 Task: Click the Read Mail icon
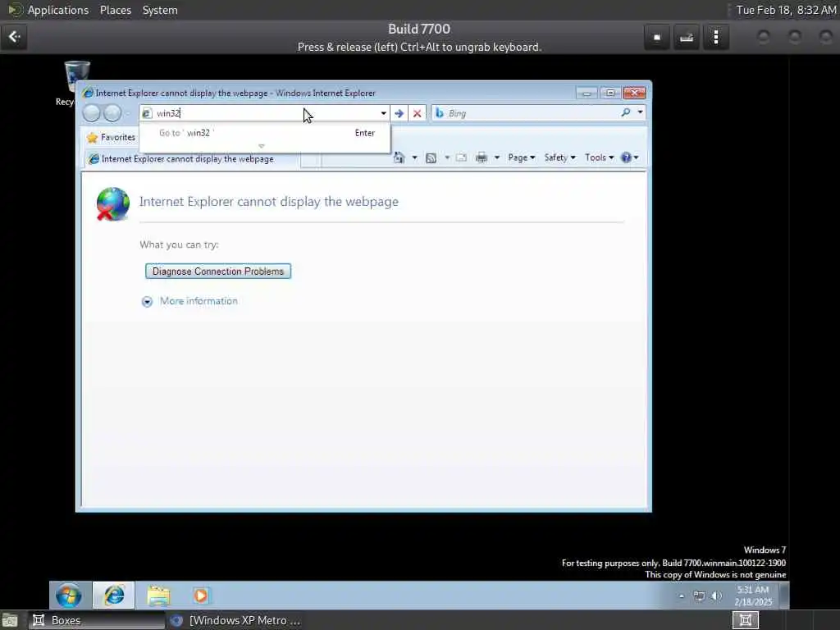tap(461, 157)
